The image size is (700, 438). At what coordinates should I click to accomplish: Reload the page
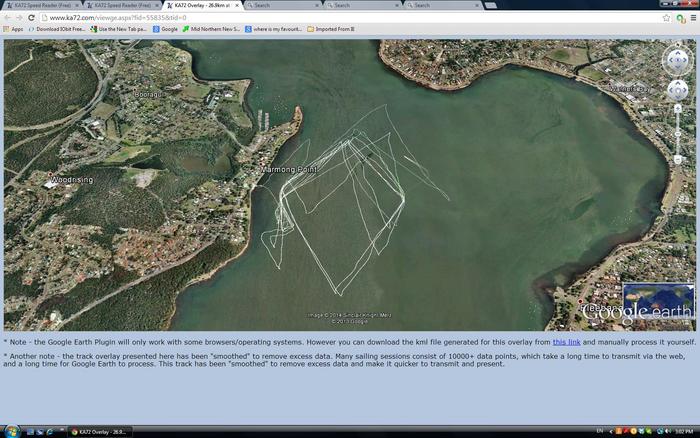(32, 17)
